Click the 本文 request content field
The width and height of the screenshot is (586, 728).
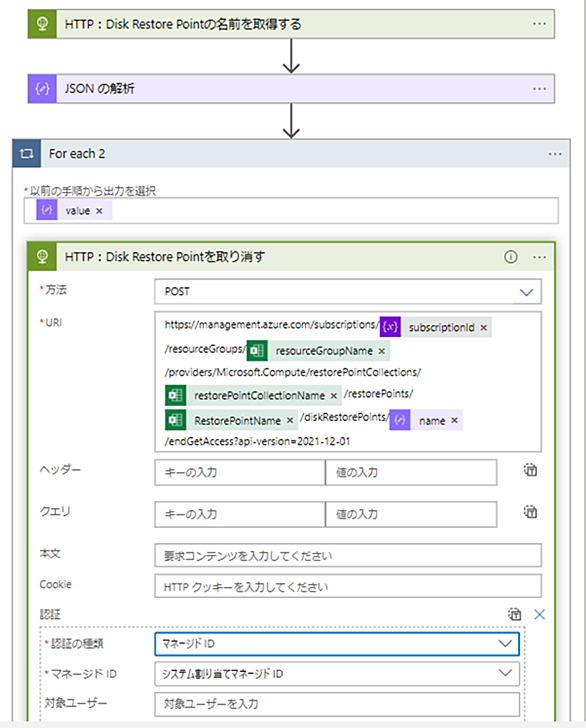[x=348, y=555]
